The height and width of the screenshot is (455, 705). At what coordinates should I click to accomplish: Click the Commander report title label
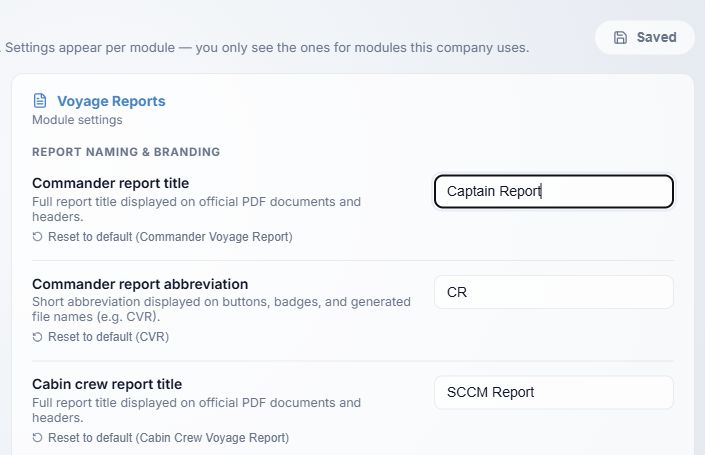111,183
